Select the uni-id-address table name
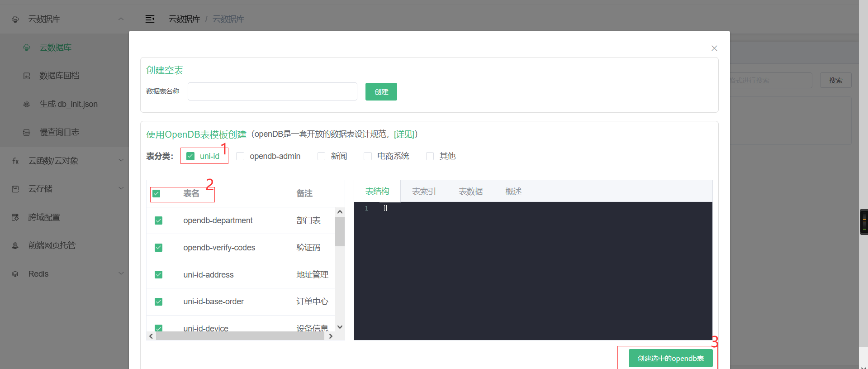Screen dimensions: 868x369 [209, 275]
